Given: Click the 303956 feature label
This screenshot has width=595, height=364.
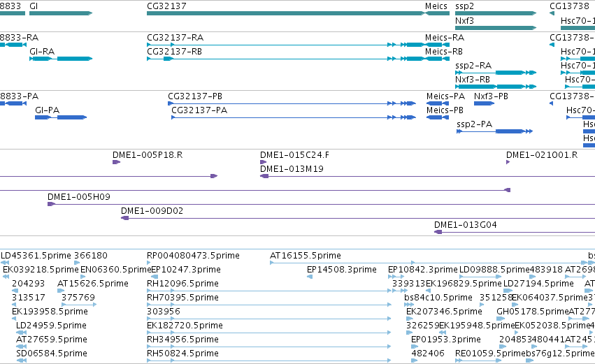Looking at the screenshot, I should 163,312.
